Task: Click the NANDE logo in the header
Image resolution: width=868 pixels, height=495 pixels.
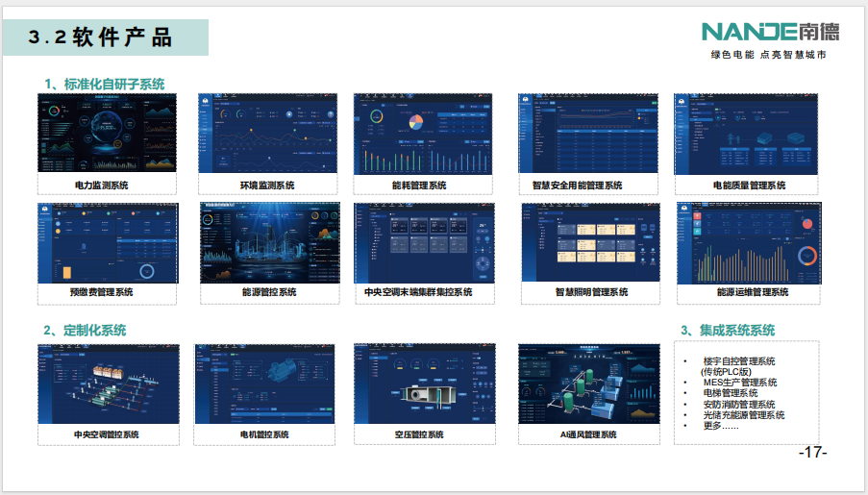Action: point(769,31)
